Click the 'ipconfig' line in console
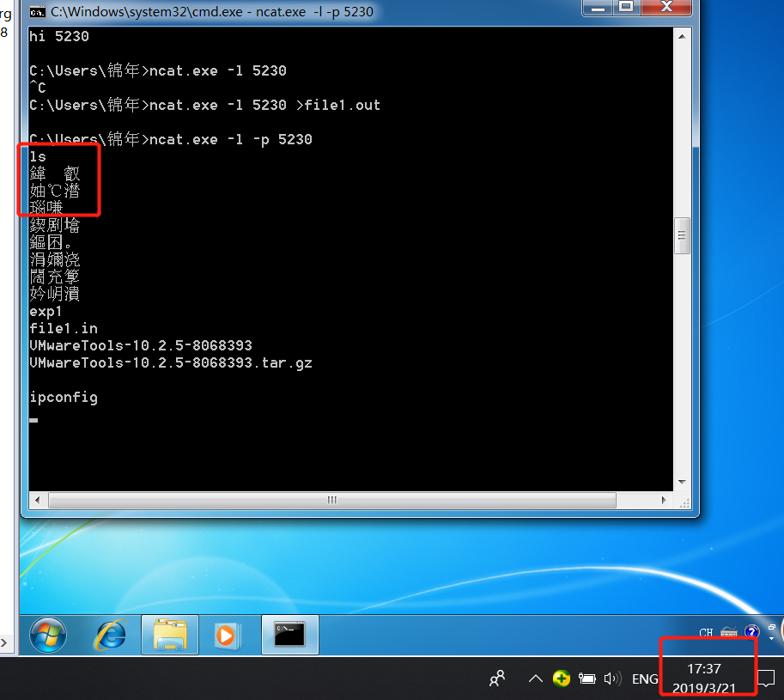 click(x=64, y=398)
